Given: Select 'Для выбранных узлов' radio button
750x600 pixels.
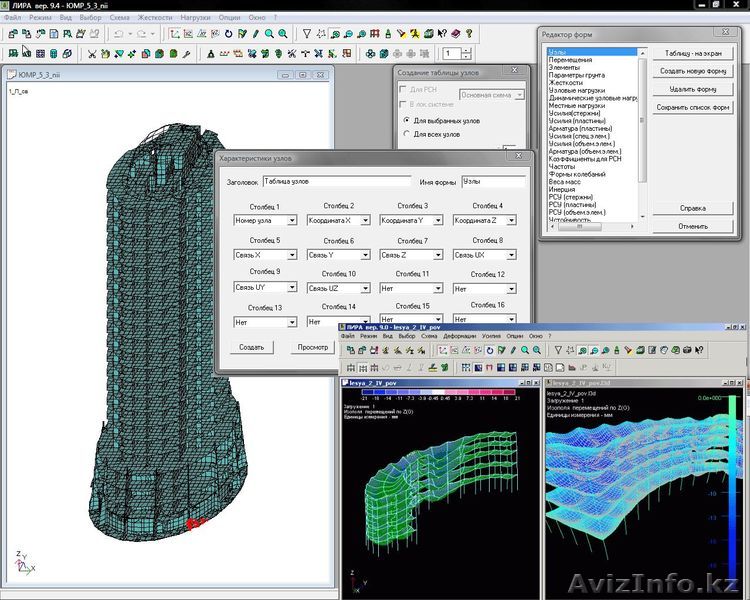Looking at the screenshot, I should 406,120.
